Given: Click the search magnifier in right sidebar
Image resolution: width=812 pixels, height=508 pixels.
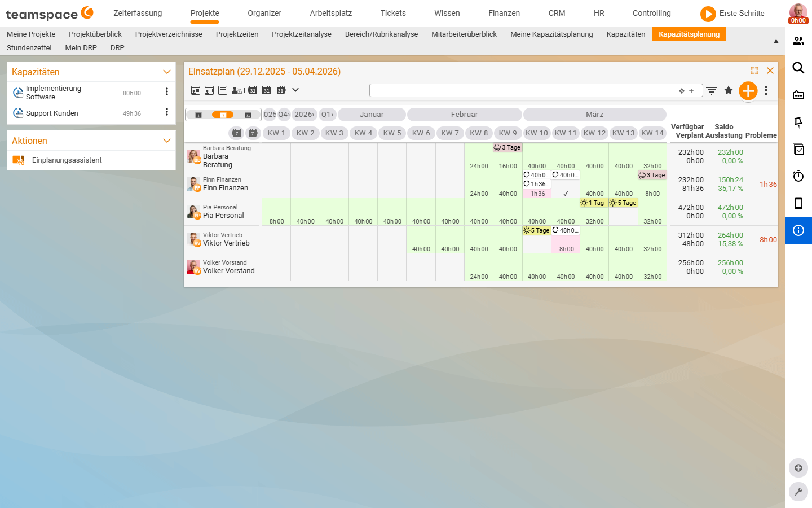Looking at the screenshot, I should [x=798, y=68].
